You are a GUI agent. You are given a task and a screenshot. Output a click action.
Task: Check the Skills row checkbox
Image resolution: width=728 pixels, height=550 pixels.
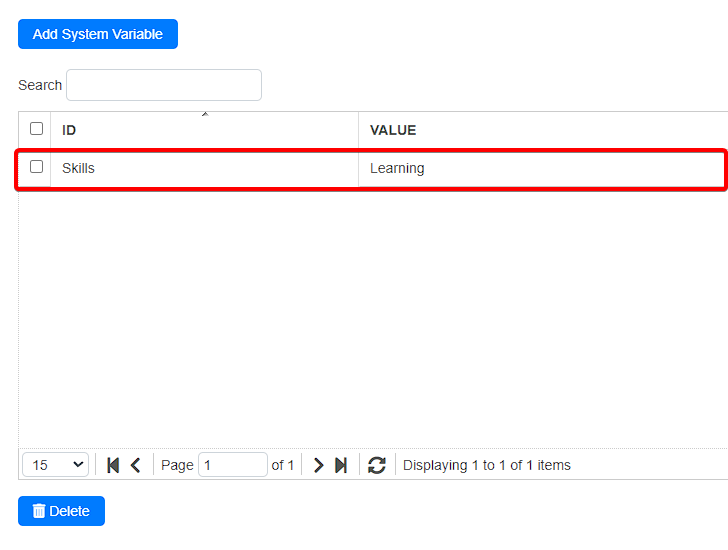click(37, 167)
